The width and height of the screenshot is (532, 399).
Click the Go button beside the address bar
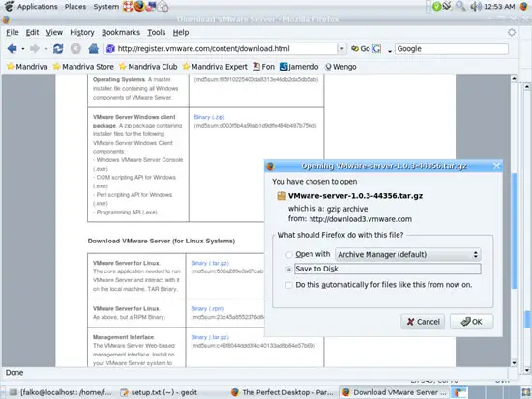click(361, 49)
